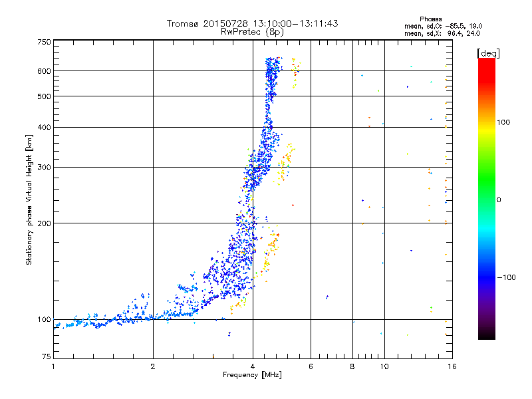Click the '500' y-axis tick label
Image resolution: width=532 pixels, height=399 pixels.
44,96
